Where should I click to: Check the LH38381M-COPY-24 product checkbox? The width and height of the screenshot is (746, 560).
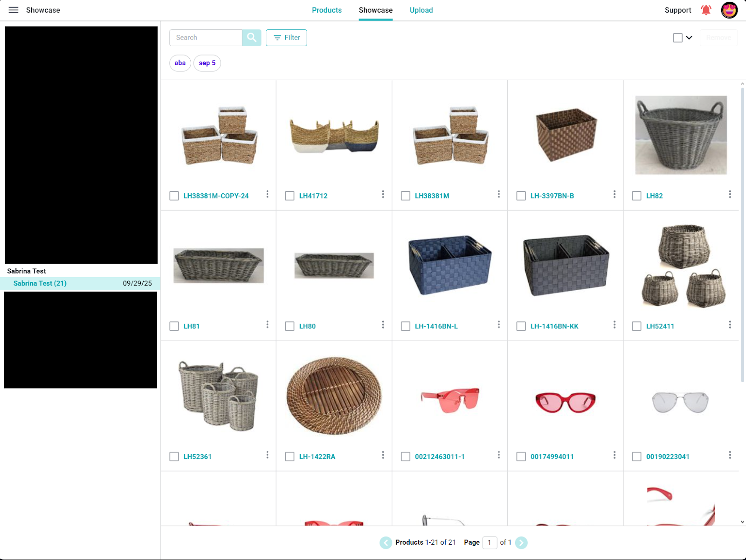point(174,196)
